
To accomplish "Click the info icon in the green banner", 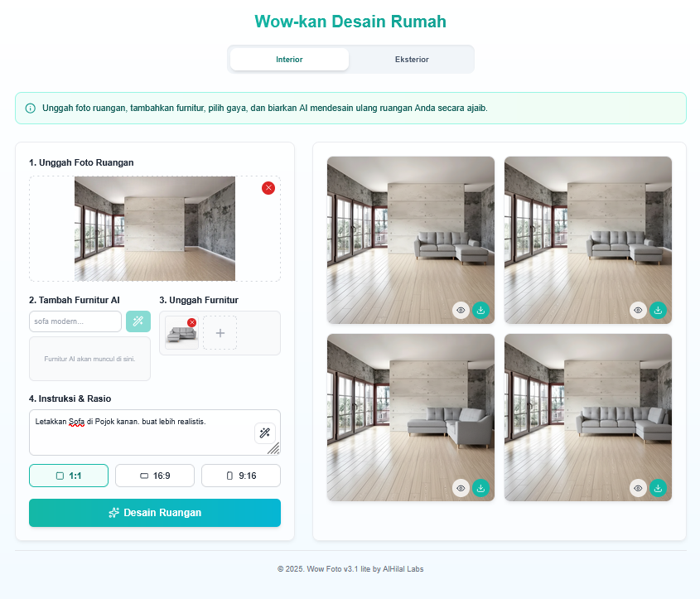I will tap(31, 108).
